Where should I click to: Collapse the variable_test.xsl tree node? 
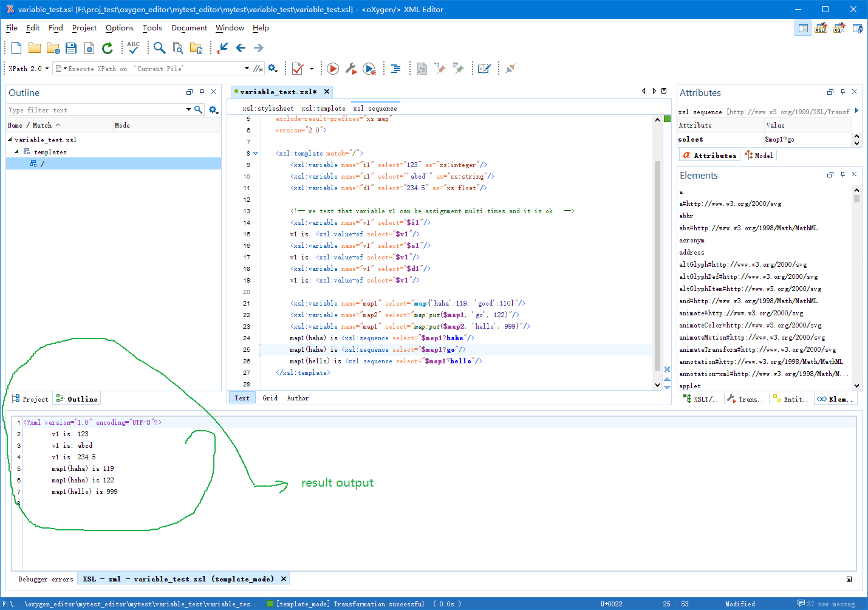[10, 140]
